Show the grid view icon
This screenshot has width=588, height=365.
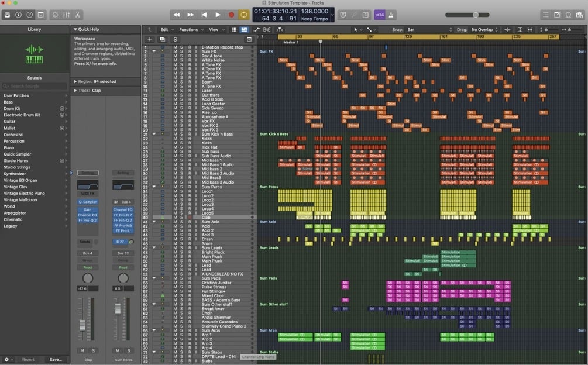tap(234, 30)
